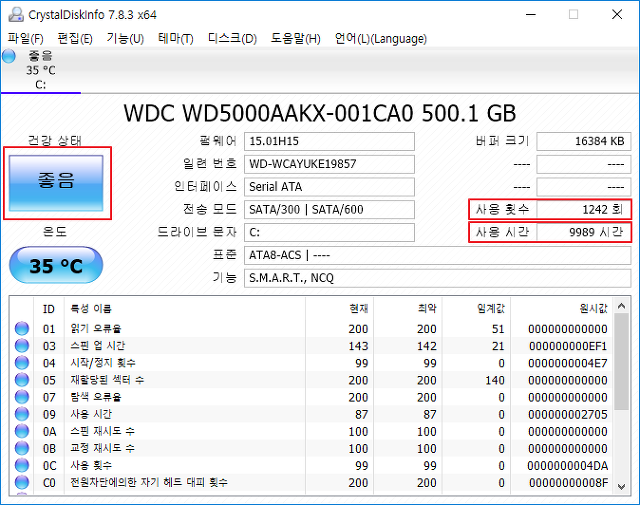Open the 편집(E) menu
The height and width of the screenshot is (505, 640).
click(75, 39)
